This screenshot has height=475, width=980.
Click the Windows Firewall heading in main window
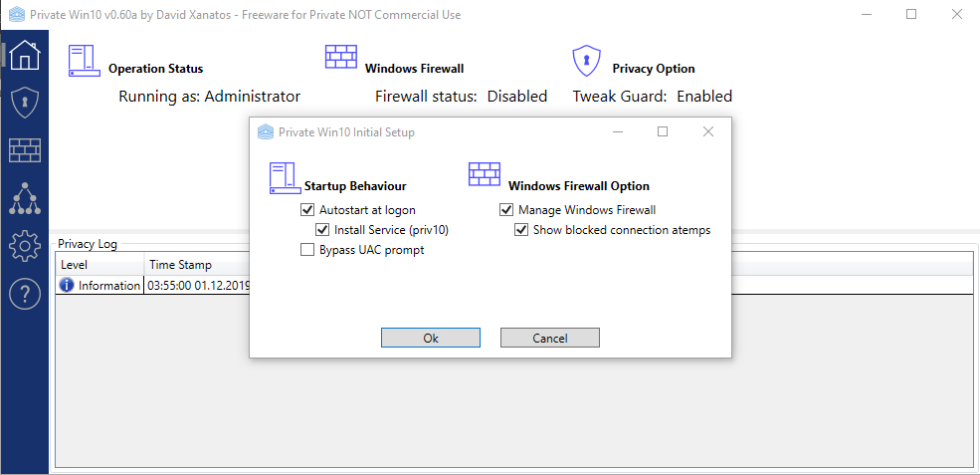tap(414, 69)
